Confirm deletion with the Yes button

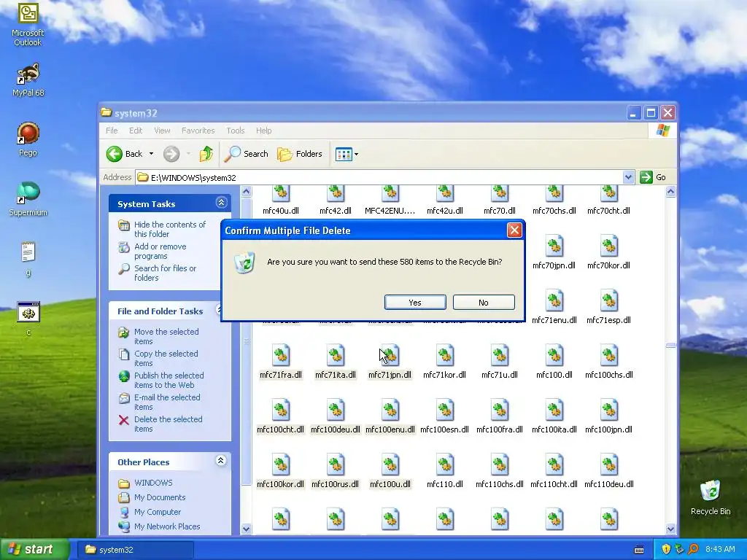(x=415, y=303)
